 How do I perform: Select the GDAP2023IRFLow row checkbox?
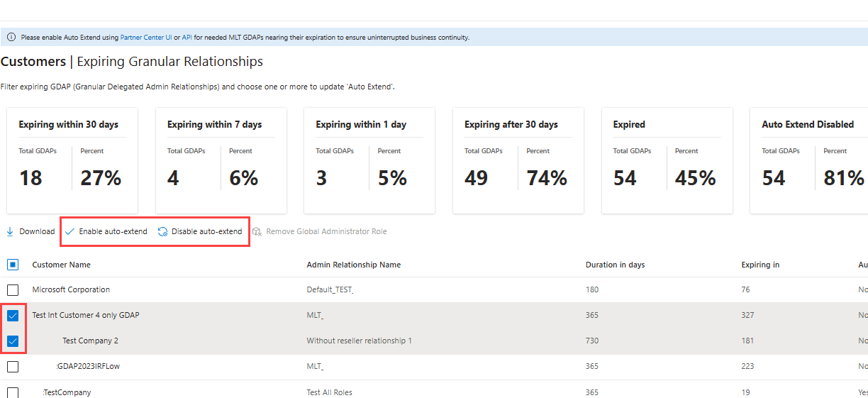point(13,366)
